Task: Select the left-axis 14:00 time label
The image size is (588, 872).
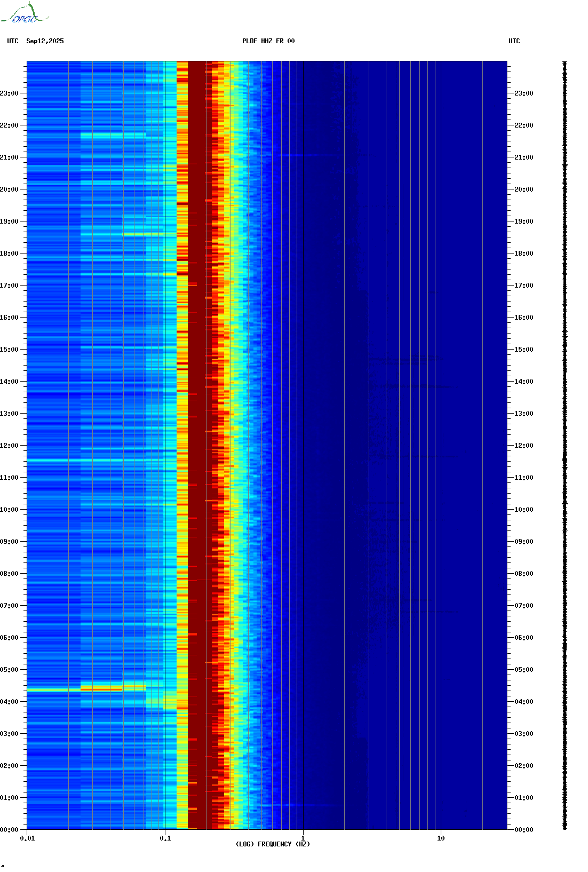Action: (x=9, y=382)
